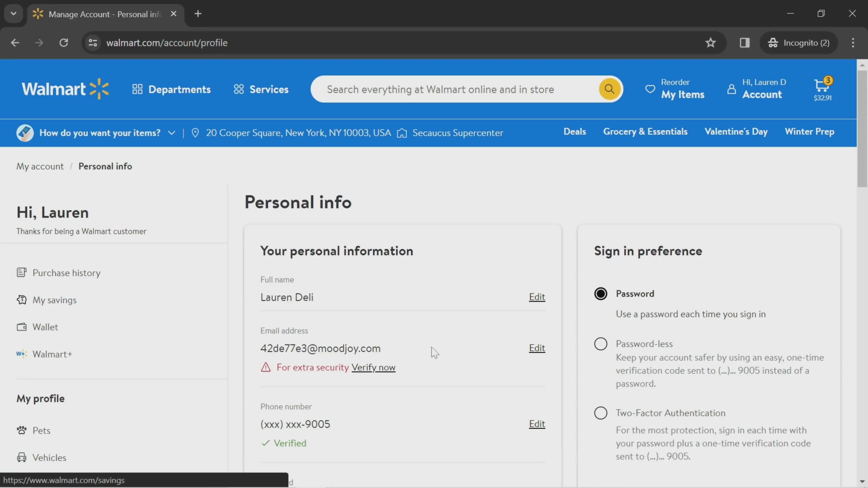Edit the phone number
Screen dimensions: 868x488
coord(537,424)
